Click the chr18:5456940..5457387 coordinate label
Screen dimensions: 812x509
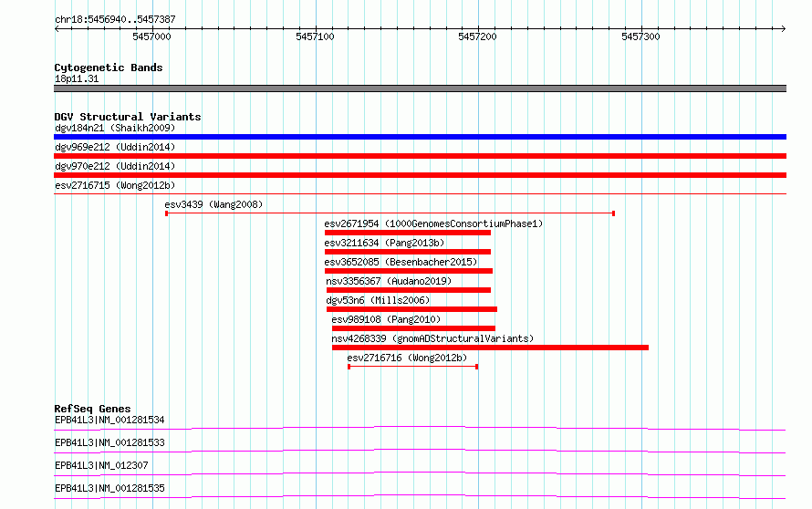[x=116, y=19]
